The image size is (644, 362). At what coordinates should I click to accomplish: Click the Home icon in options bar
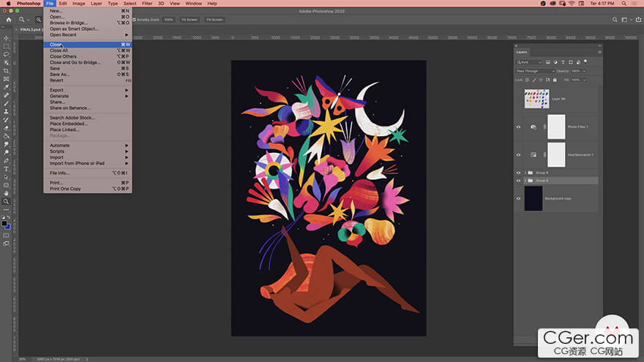[x=9, y=20]
